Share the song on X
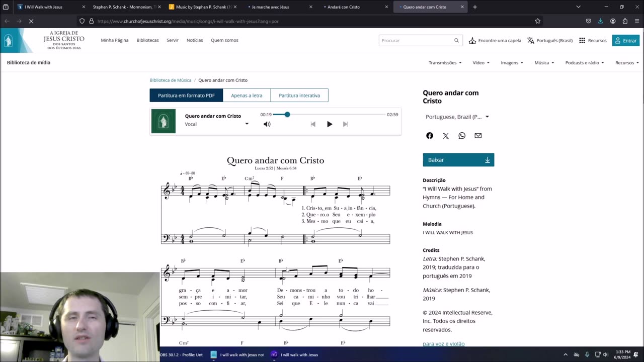The height and width of the screenshot is (362, 644). (x=446, y=136)
